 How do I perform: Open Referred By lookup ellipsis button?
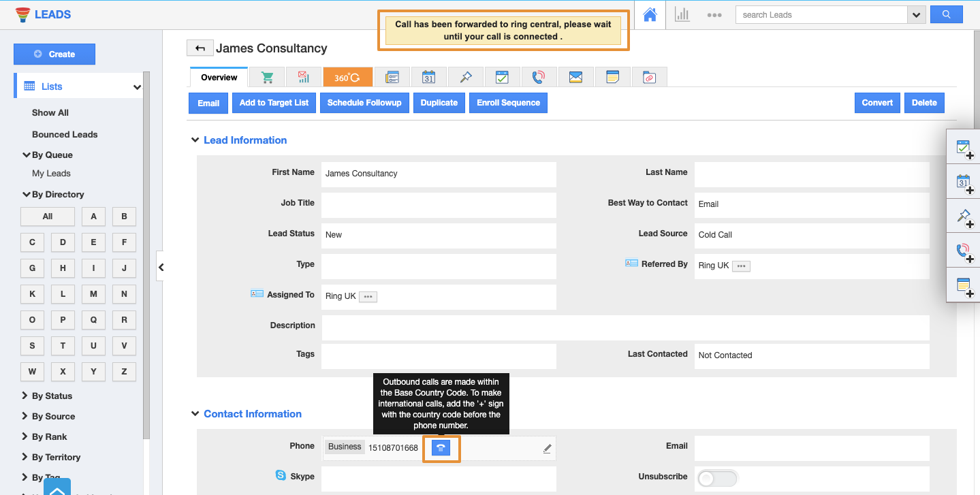tap(741, 266)
